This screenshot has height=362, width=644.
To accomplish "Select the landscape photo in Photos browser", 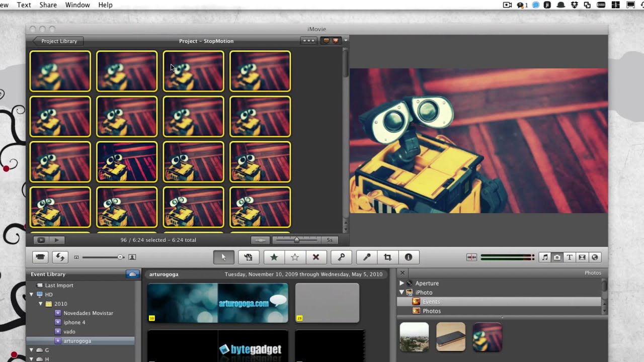I will (x=414, y=337).
